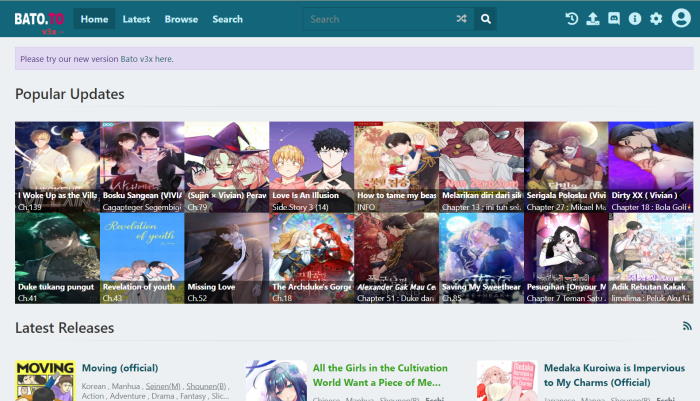Open the settings gear icon
The image size is (700, 401).
point(656,19)
